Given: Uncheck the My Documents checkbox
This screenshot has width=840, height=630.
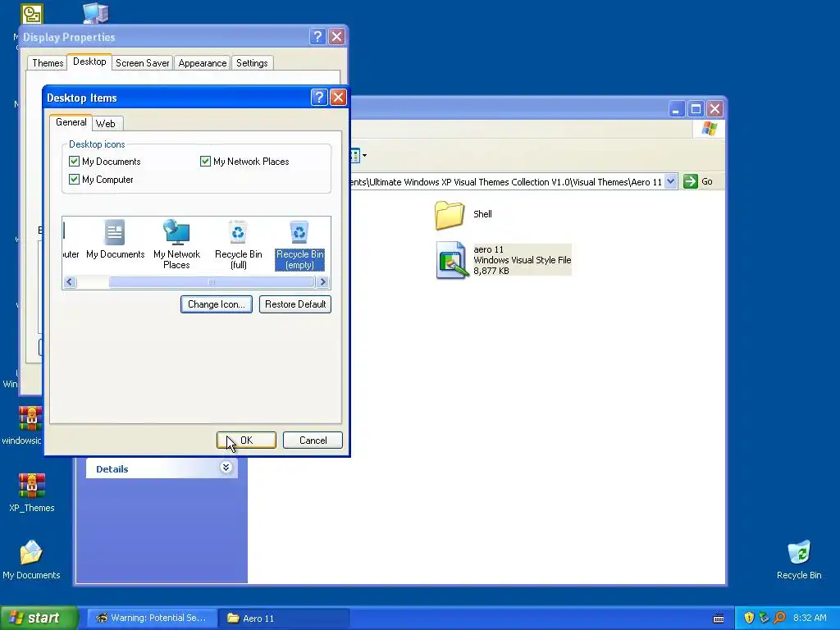Looking at the screenshot, I should click(74, 162).
